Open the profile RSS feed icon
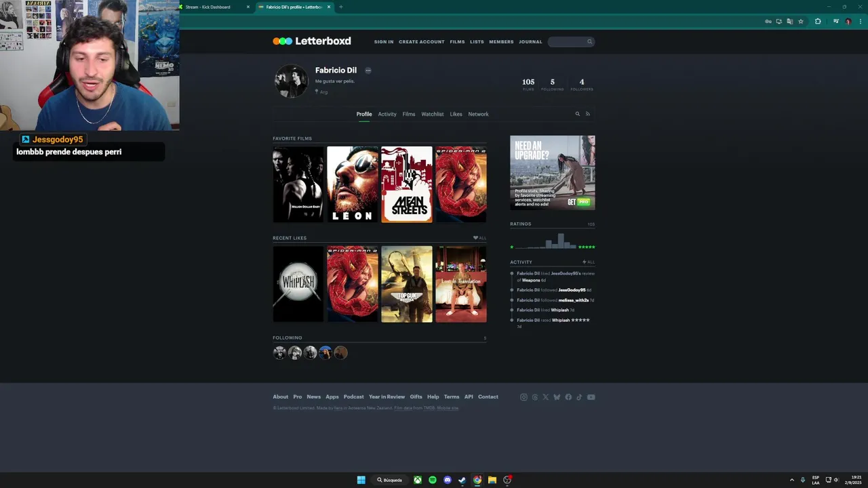The height and width of the screenshot is (488, 868). click(x=587, y=114)
